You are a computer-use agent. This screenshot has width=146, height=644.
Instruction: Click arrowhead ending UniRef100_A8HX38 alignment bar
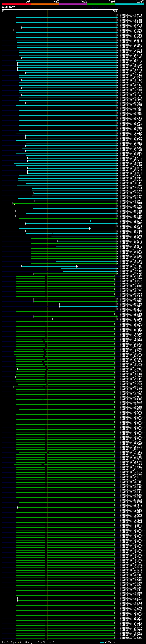point(117,15)
